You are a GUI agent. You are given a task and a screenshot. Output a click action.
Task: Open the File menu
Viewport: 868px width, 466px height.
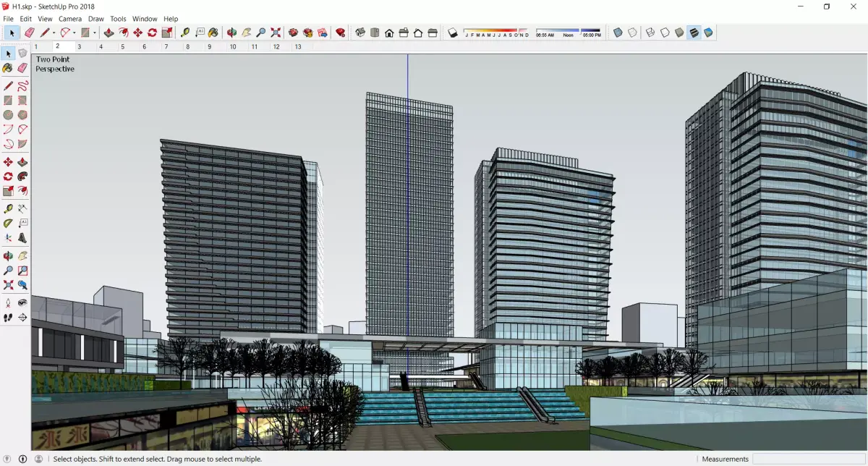click(8, 19)
